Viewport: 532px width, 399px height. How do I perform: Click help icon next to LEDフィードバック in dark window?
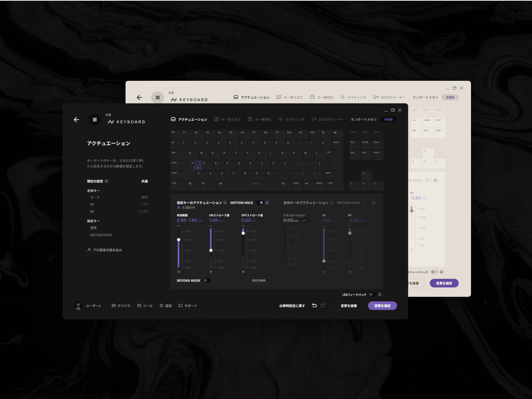click(380, 294)
